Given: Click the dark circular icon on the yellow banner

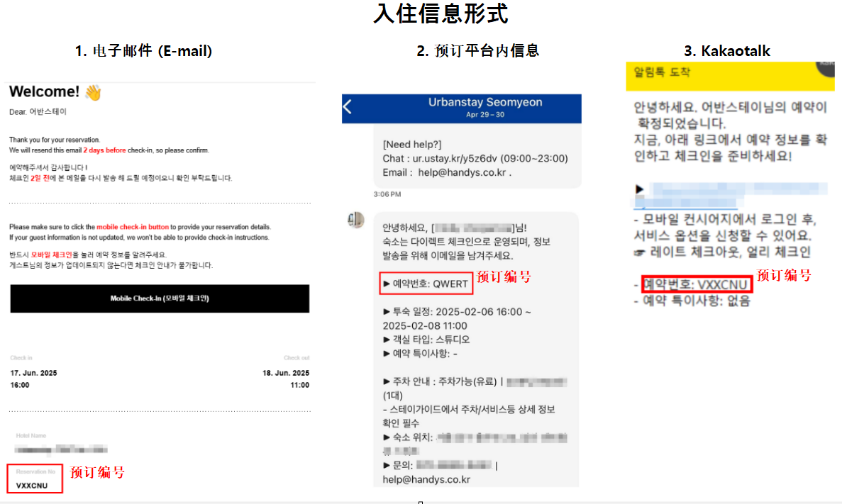Looking at the screenshot, I should point(826,69).
